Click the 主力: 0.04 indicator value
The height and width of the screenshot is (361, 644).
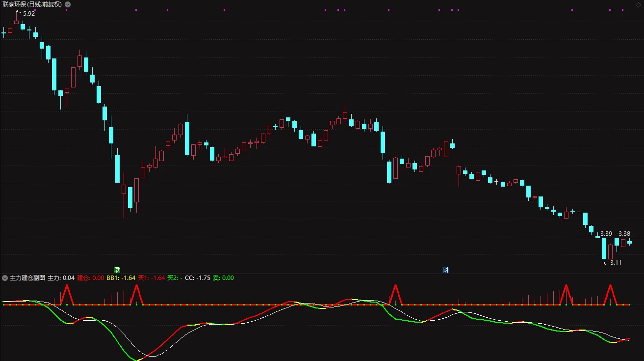point(61,278)
